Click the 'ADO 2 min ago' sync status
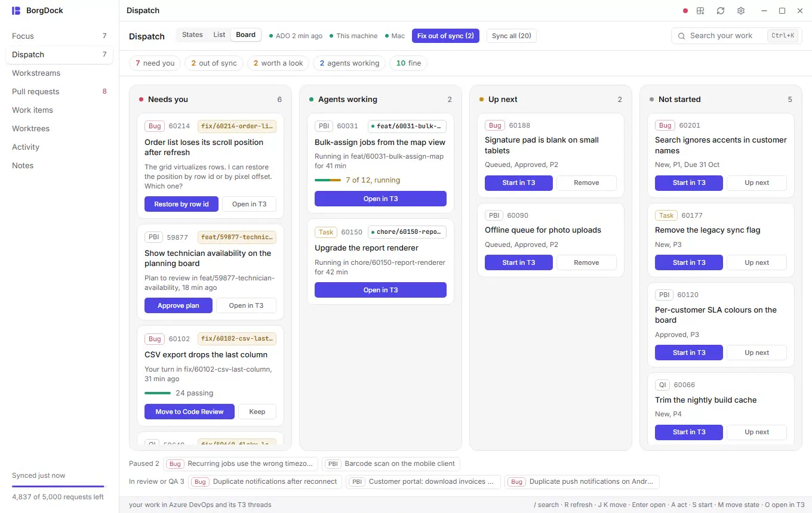Image resolution: width=812 pixels, height=513 pixels. point(296,36)
